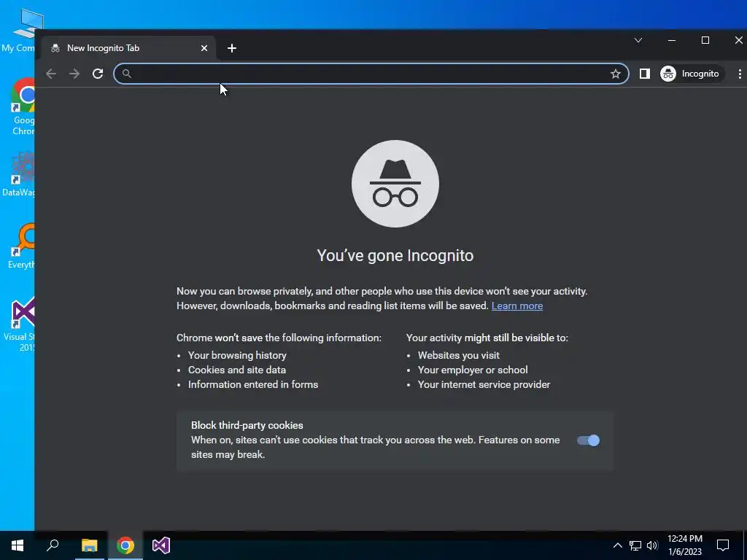Select the Visual Studio desktop shortcut
This screenshot has height=560, width=747.
[20, 324]
